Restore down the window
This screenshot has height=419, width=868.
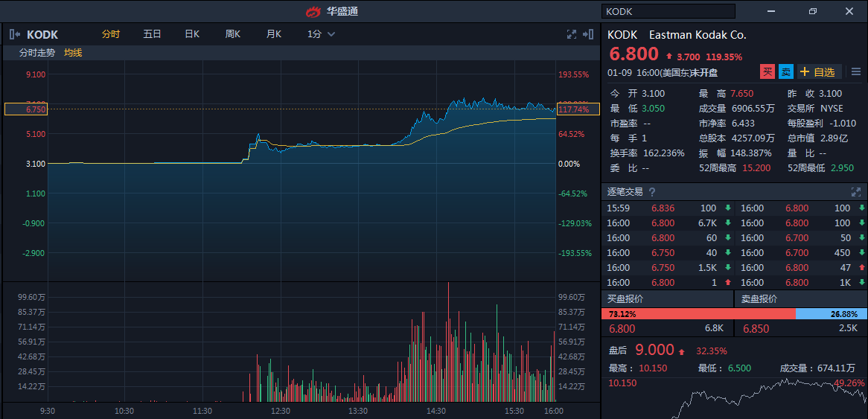[x=813, y=11]
